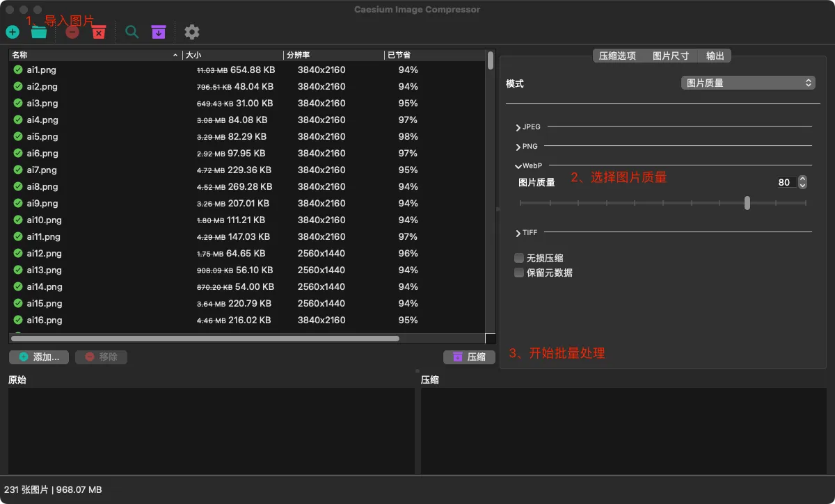Sort by the 分辨率 column header
Image resolution: width=835 pixels, height=504 pixels.
[333, 55]
